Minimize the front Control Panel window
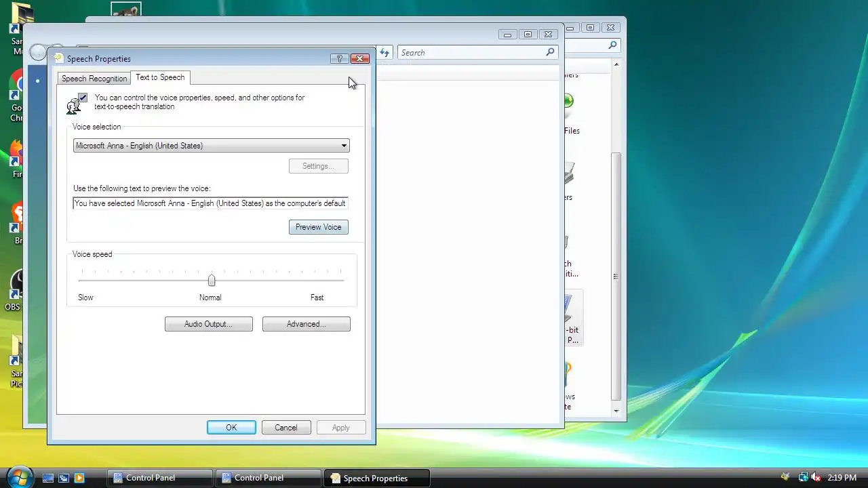Image resolution: width=868 pixels, height=488 pixels. click(508, 34)
